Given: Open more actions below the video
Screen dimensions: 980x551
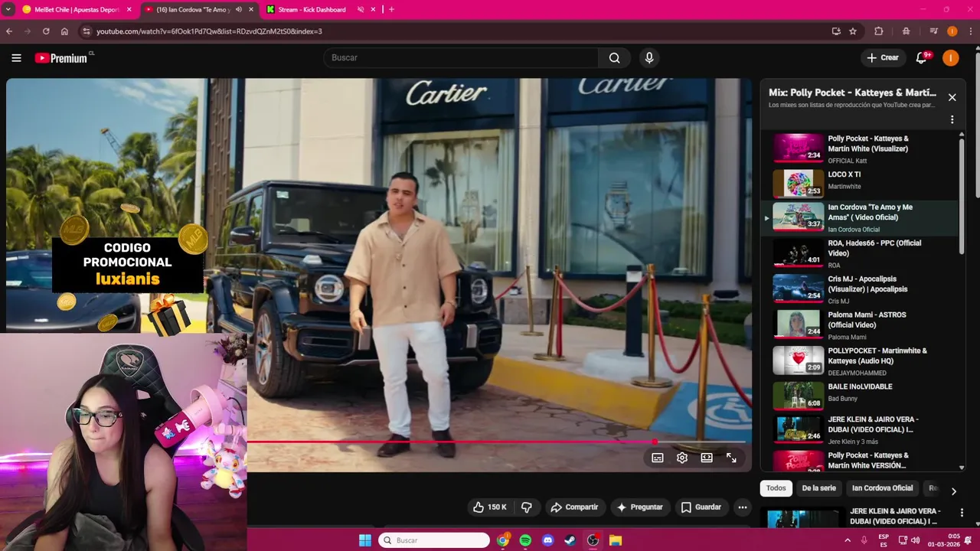Looking at the screenshot, I should [x=742, y=507].
